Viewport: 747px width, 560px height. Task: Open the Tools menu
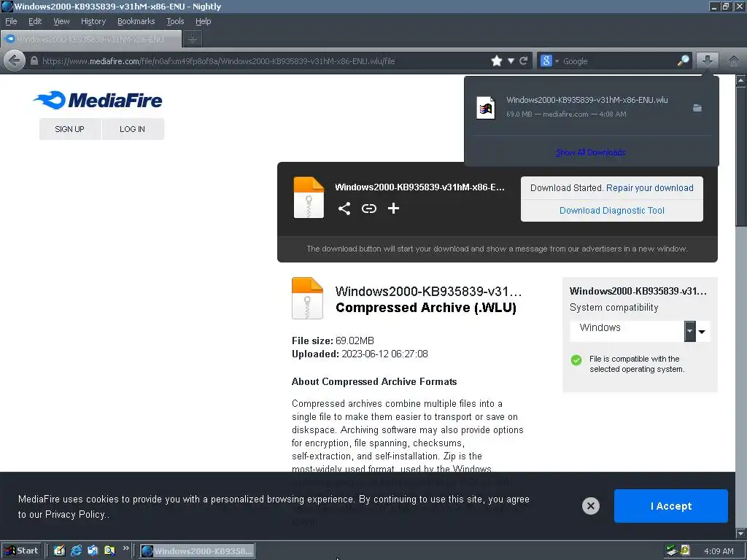coord(175,21)
